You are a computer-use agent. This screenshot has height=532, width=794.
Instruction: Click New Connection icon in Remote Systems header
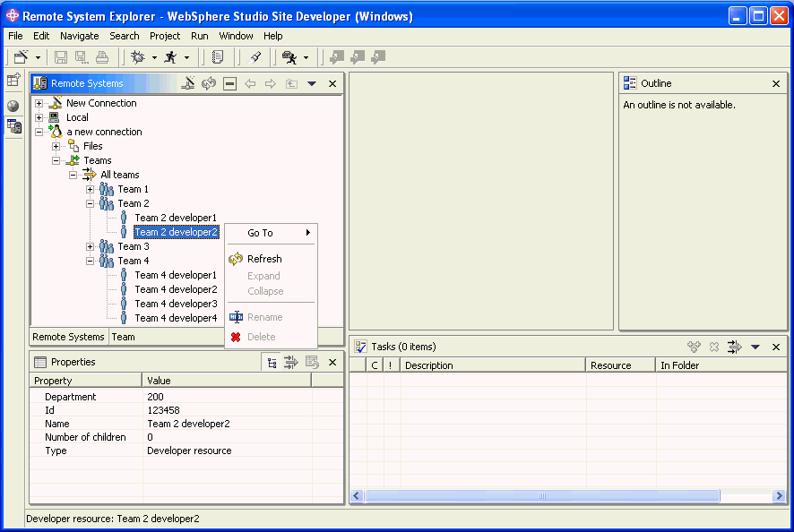tap(188, 83)
